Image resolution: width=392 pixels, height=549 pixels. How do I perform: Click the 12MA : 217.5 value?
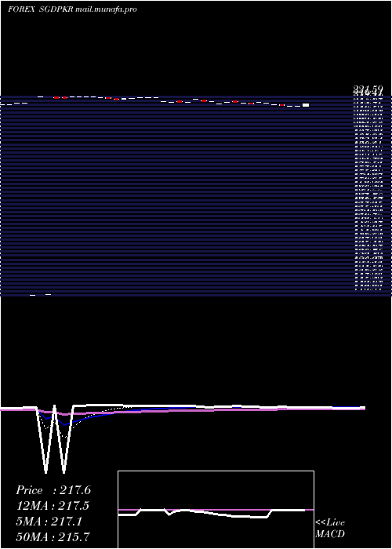tap(53, 506)
